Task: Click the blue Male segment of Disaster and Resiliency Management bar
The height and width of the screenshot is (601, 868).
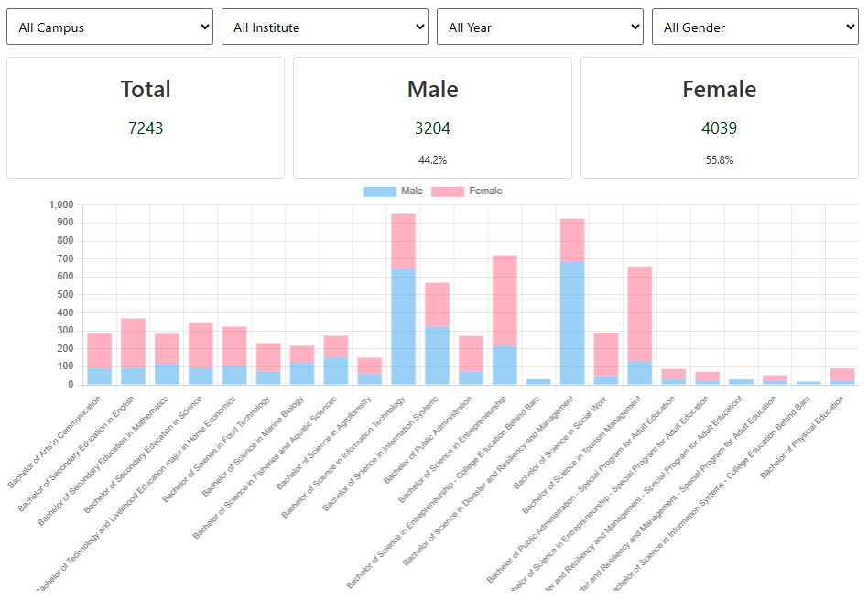Action: (572, 322)
